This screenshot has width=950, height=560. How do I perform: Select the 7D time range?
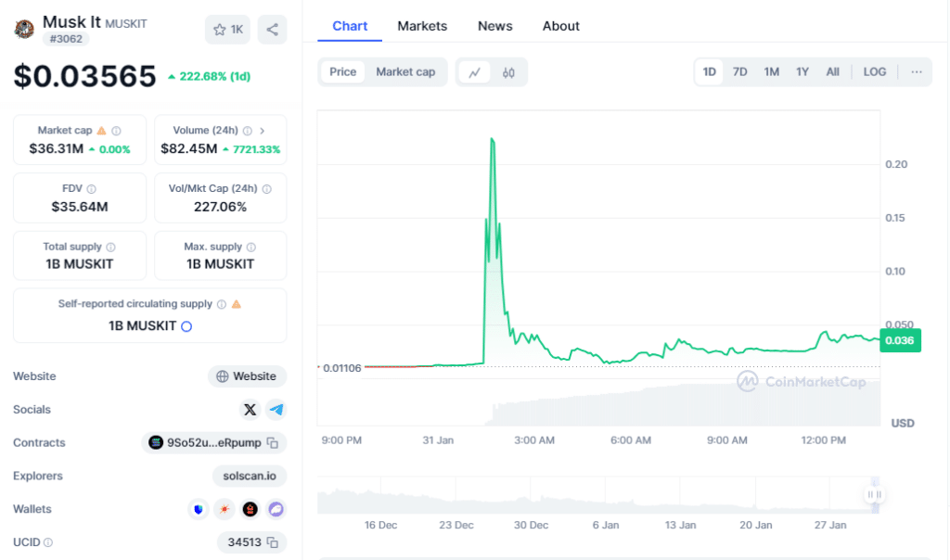(739, 72)
